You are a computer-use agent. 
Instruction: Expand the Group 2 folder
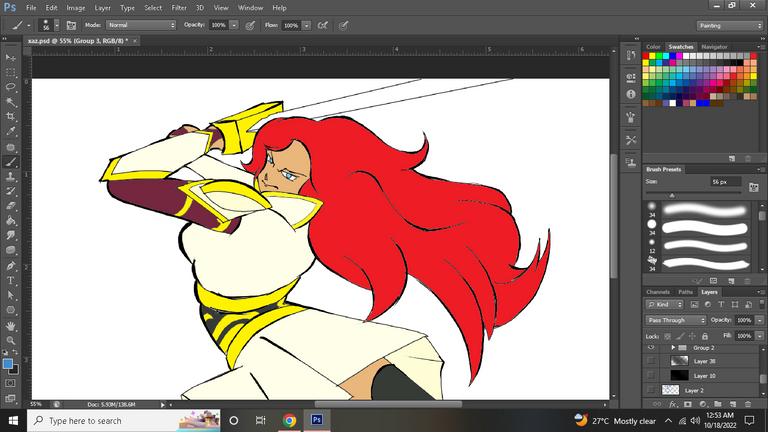click(x=673, y=348)
